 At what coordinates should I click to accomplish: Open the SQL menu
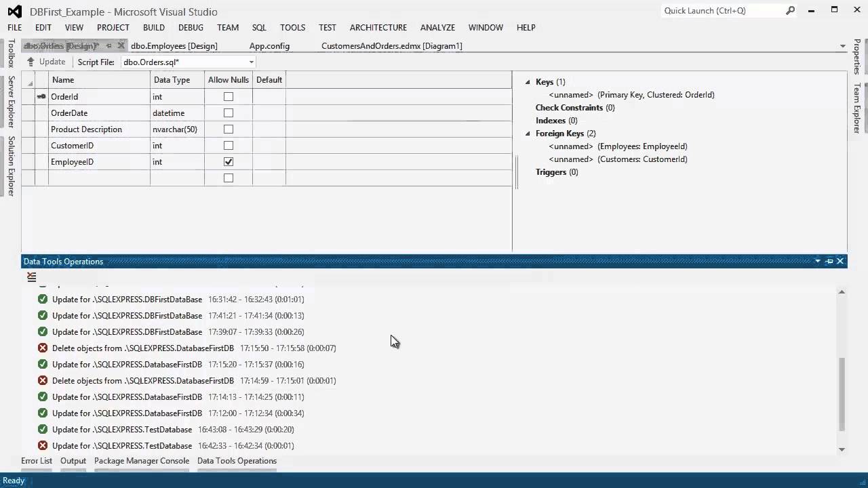click(259, 28)
